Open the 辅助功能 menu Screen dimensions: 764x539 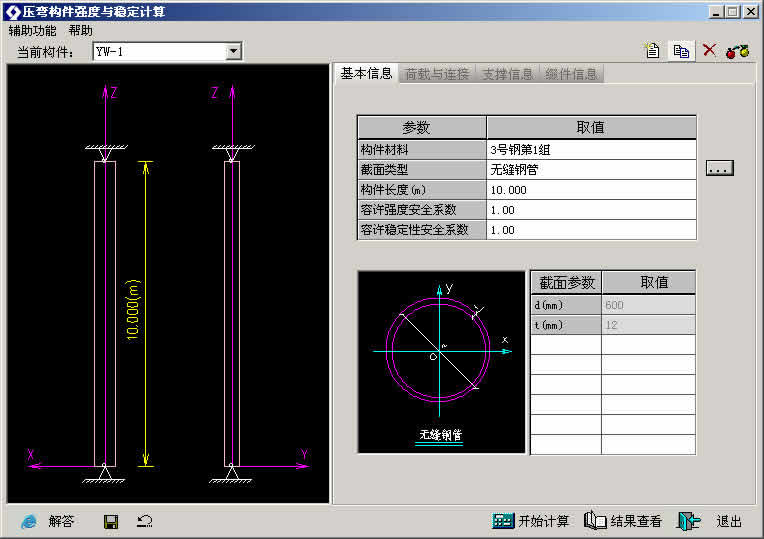click(32, 31)
